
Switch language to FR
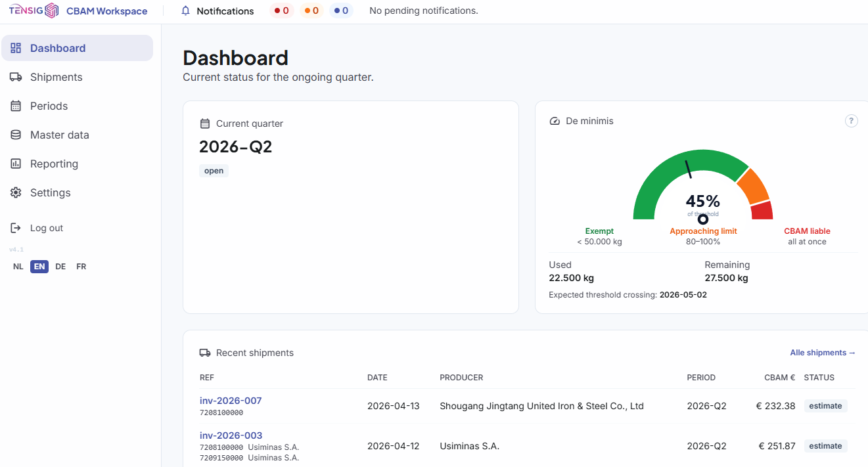pos(81,266)
